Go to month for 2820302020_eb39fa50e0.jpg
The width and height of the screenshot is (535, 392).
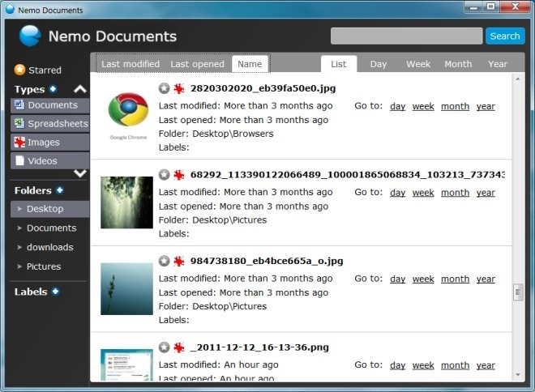[x=456, y=106]
